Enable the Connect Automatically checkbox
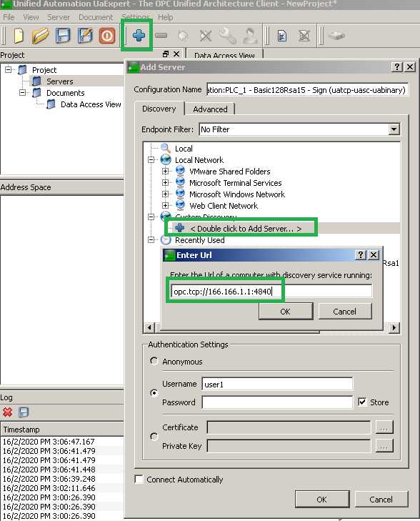This screenshot has width=420, height=521. click(x=139, y=480)
